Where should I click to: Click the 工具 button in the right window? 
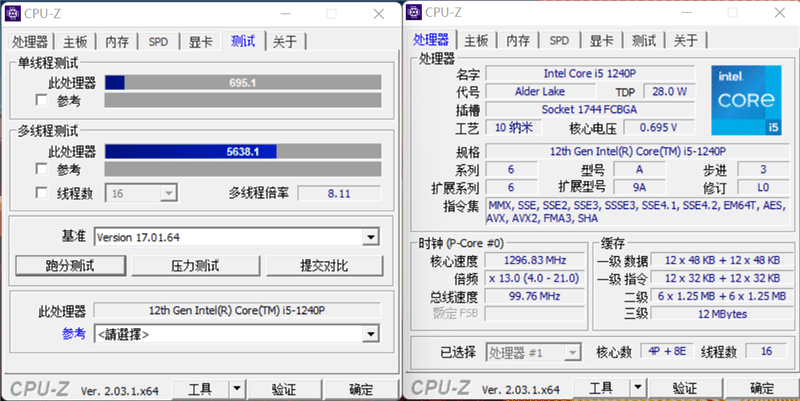[x=602, y=388]
